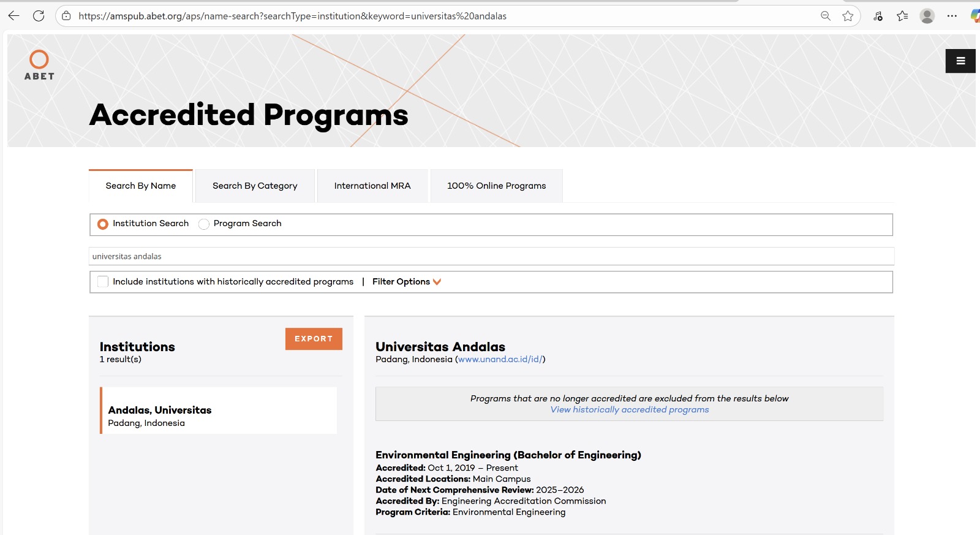The width and height of the screenshot is (980, 535).
Task: Refresh the current page
Action: [39, 16]
